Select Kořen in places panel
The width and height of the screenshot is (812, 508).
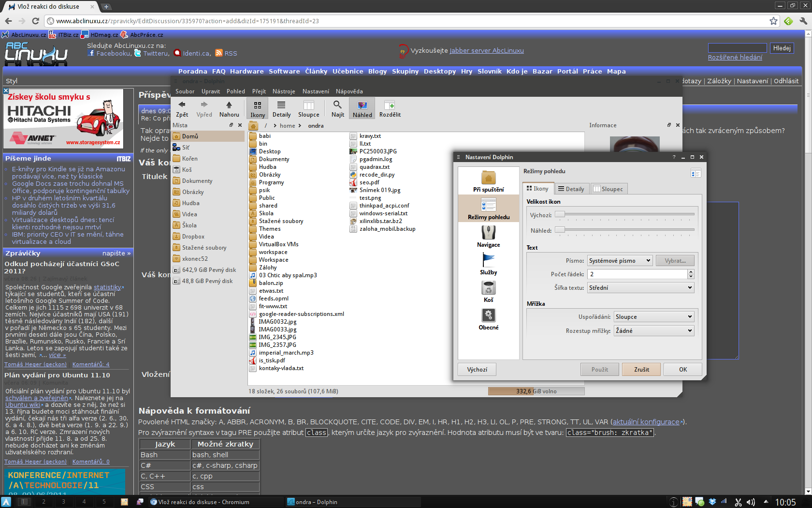(208, 159)
